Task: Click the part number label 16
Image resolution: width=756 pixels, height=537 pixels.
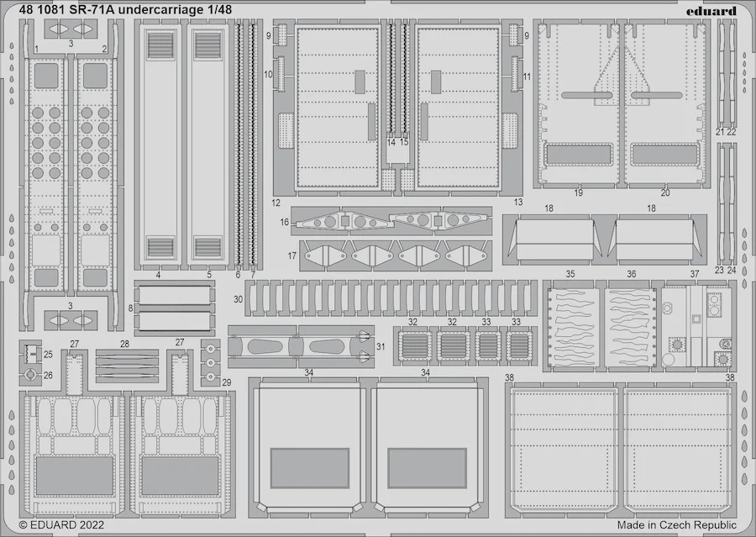Action: coord(285,222)
